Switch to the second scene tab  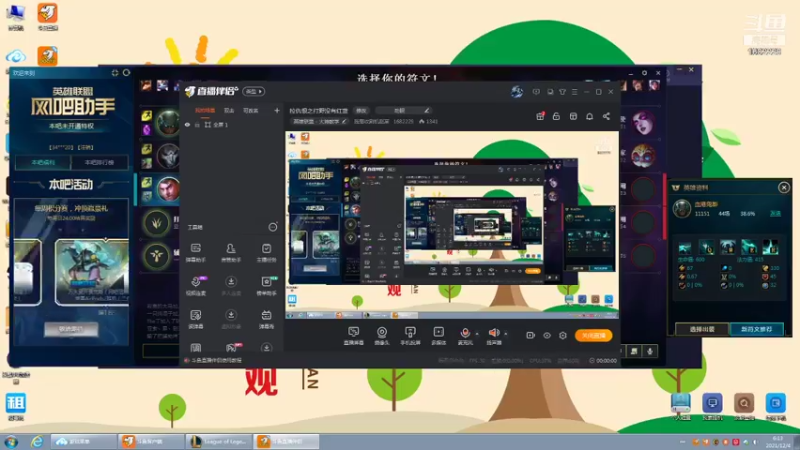[229, 110]
